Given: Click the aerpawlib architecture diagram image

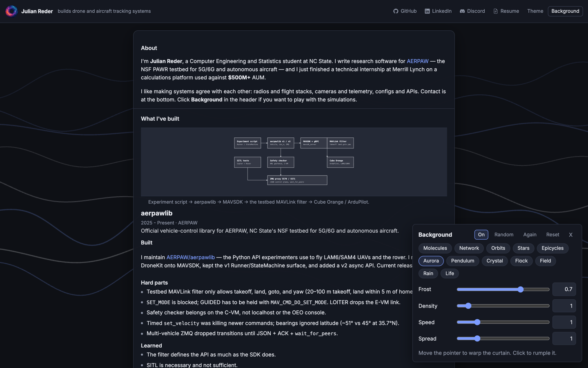Looking at the screenshot, I should pyautogui.click(x=294, y=162).
